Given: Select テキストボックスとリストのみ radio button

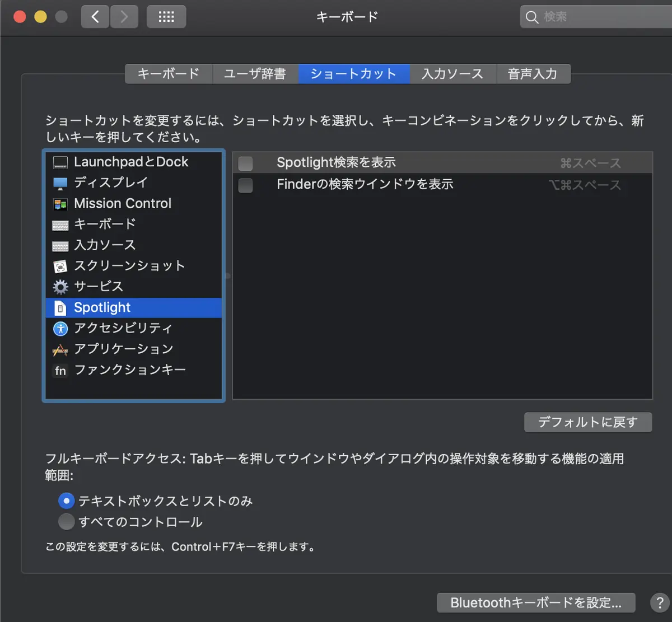Looking at the screenshot, I should coord(66,501).
